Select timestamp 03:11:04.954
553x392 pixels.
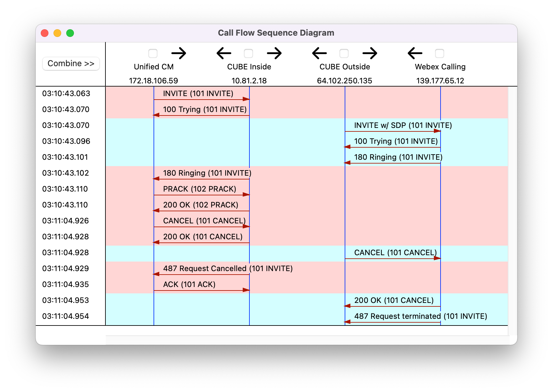(x=66, y=316)
